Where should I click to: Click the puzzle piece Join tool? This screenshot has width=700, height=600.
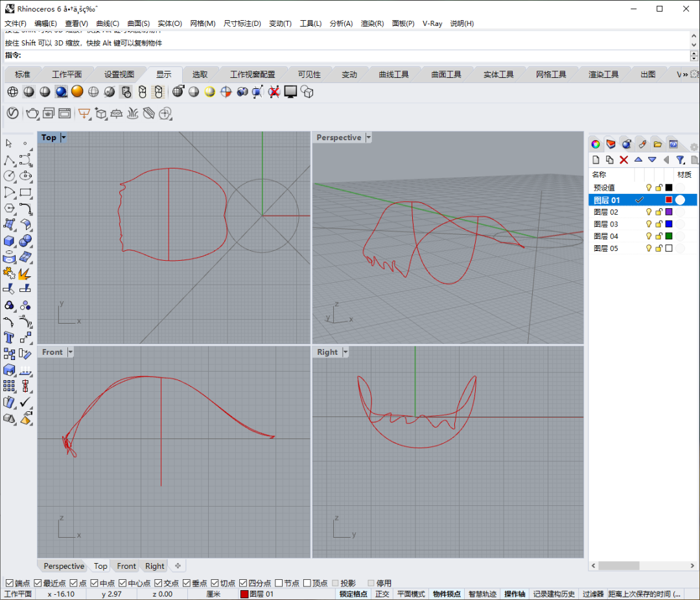tap(9, 273)
